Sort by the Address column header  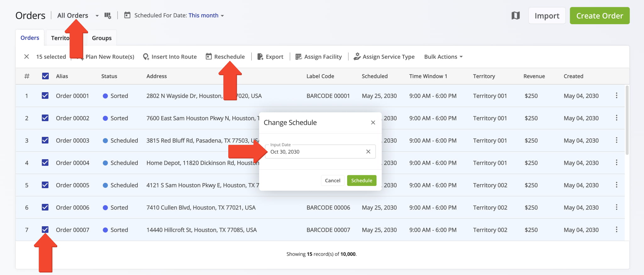[x=157, y=76]
